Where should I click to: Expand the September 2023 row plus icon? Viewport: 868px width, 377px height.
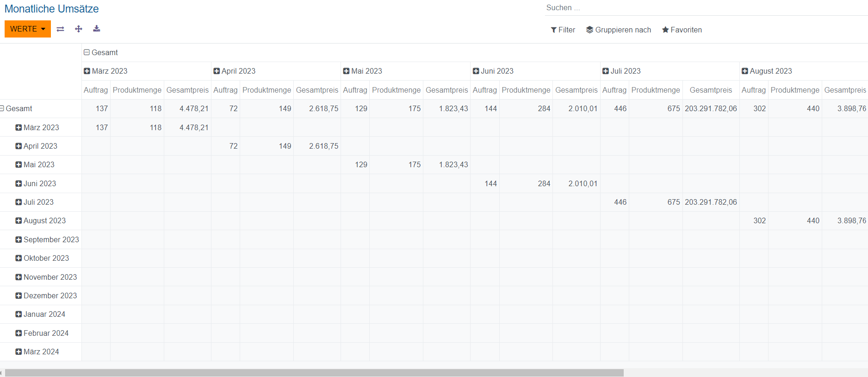19,239
